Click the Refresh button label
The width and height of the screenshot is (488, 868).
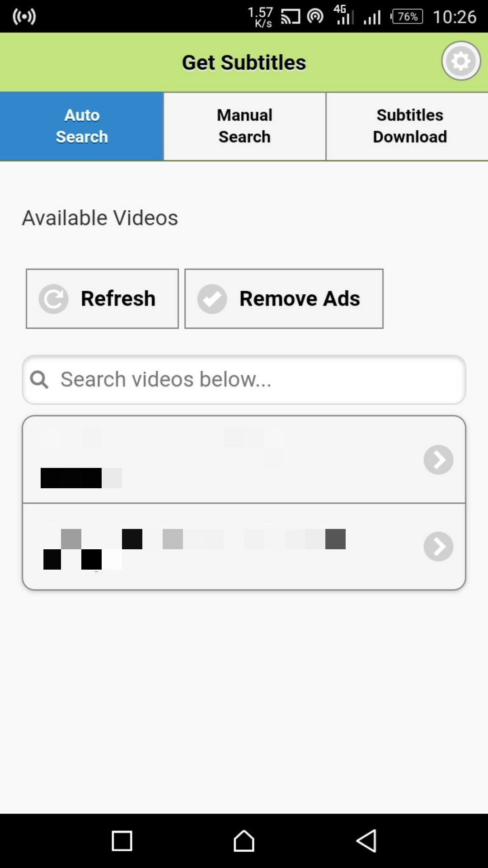coord(118,298)
